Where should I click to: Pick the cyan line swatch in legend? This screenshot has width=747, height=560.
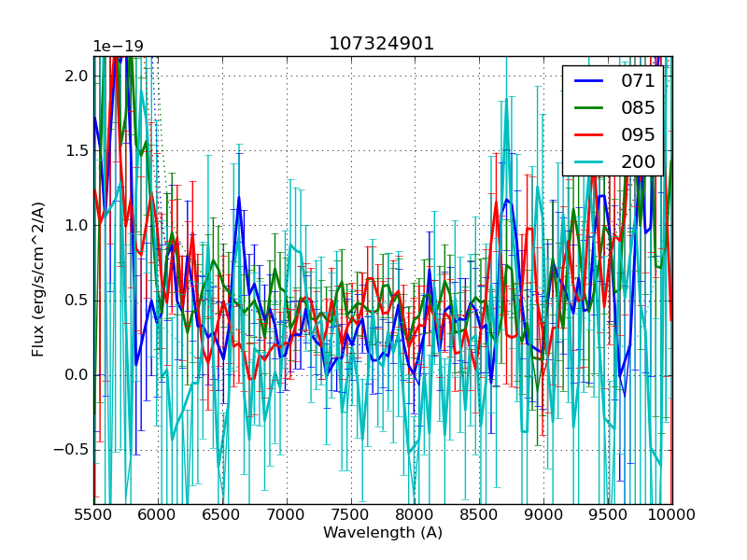588,161
